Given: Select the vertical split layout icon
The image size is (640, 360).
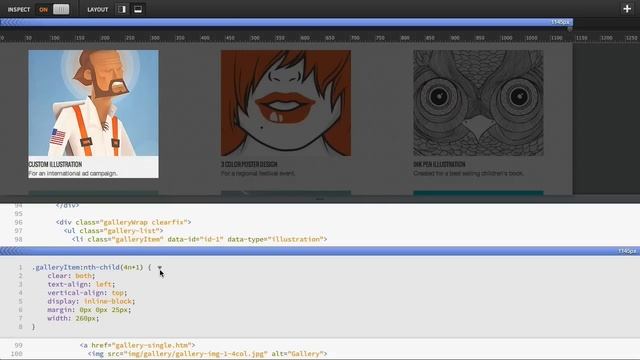Looking at the screenshot, I should [122, 9].
